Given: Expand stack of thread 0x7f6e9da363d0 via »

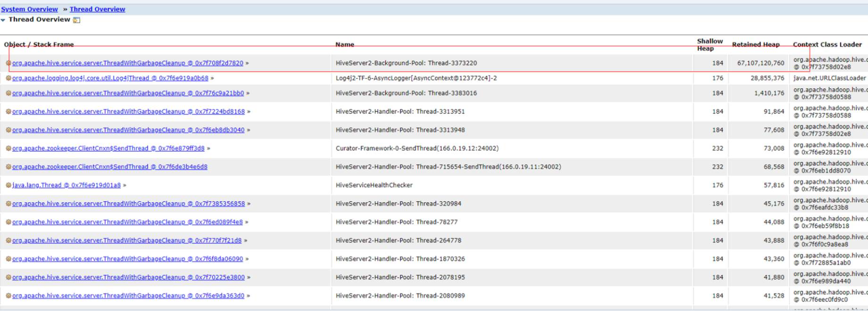Looking at the screenshot, I should click(x=248, y=296).
